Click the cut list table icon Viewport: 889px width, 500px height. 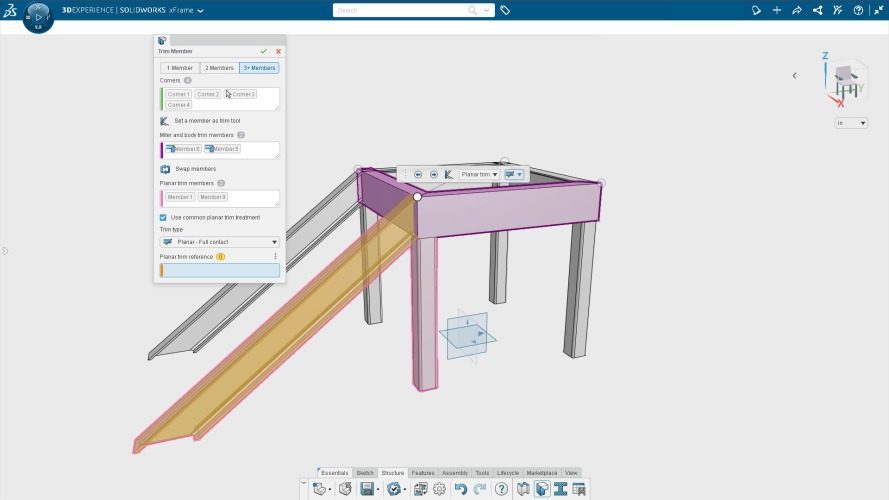(x=579, y=489)
